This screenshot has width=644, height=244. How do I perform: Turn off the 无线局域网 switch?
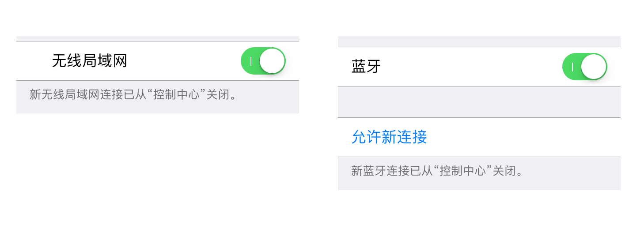point(263,61)
